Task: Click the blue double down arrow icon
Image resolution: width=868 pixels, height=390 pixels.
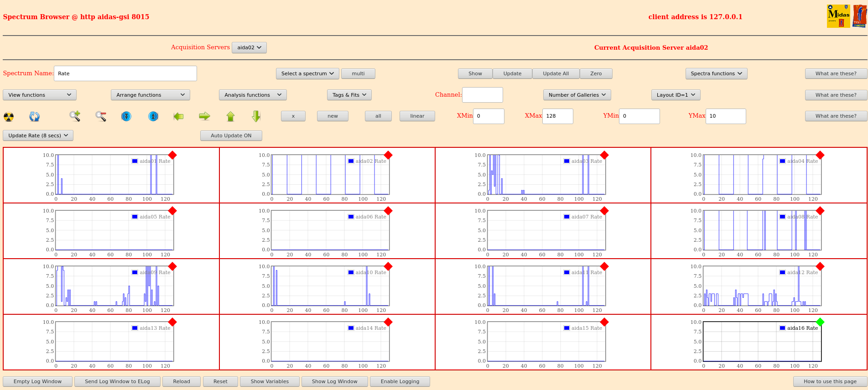Action: [126, 116]
